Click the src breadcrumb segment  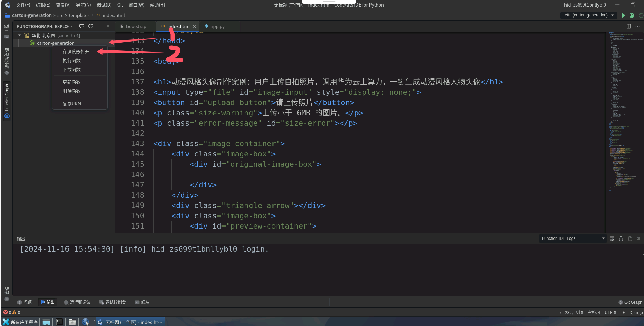click(x=60, y=15)
